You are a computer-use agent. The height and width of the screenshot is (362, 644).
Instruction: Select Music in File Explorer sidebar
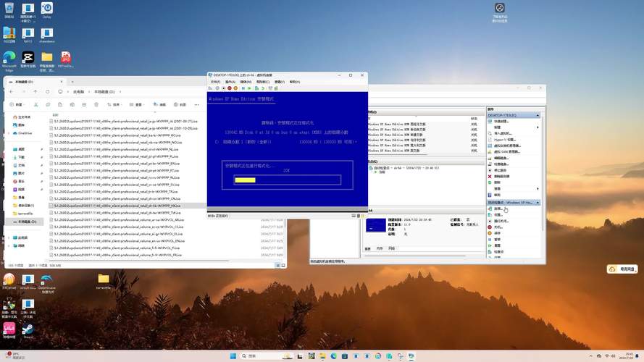21,182
